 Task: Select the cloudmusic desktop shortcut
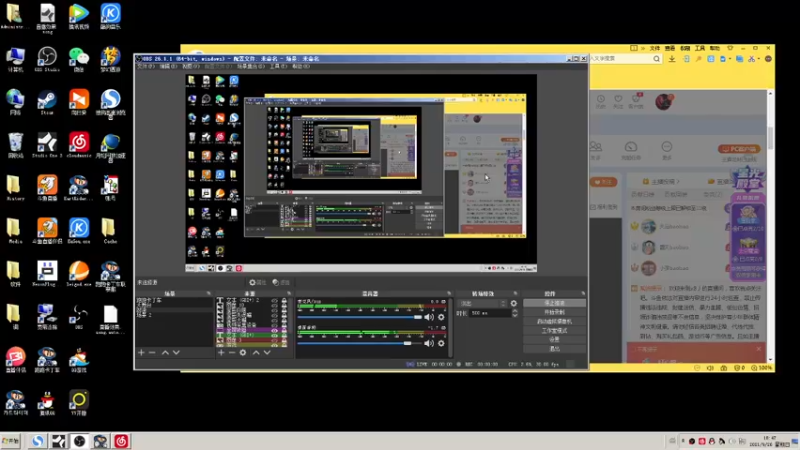[x=79, y=144]
